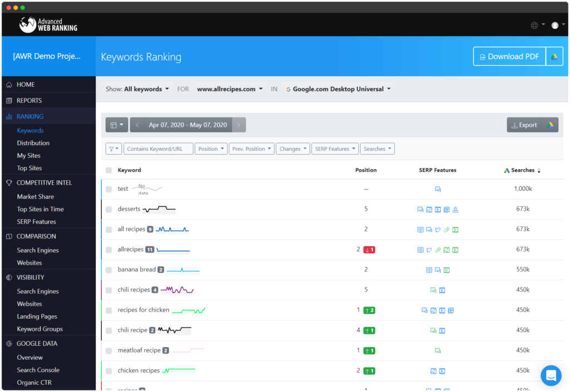570x392 pixels.
Task: Click the RANKING bar chart icon
Action: (x=9, y=117)
